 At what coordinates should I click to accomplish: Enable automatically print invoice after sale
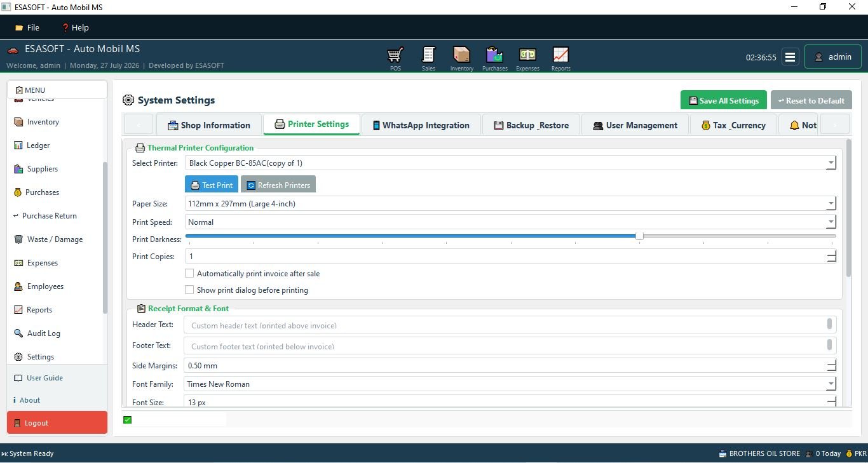(x=189, y=273)
